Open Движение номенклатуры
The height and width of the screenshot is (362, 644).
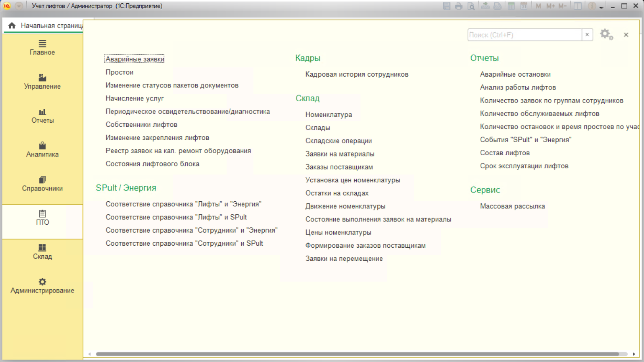345,206
